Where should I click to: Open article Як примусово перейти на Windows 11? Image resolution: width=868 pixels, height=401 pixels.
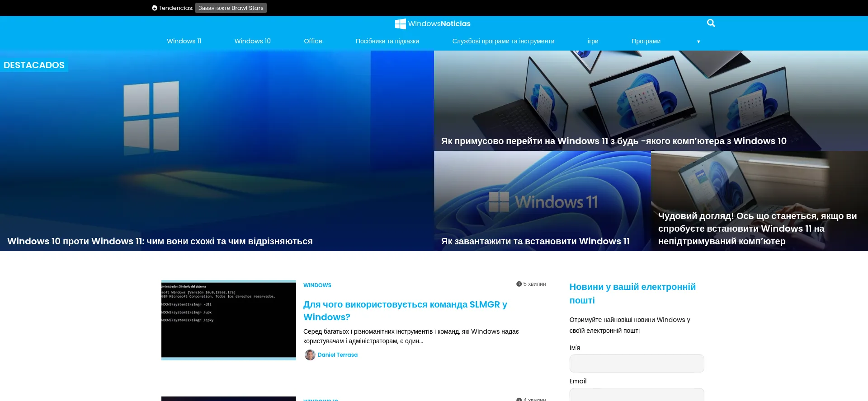[613, 141]
